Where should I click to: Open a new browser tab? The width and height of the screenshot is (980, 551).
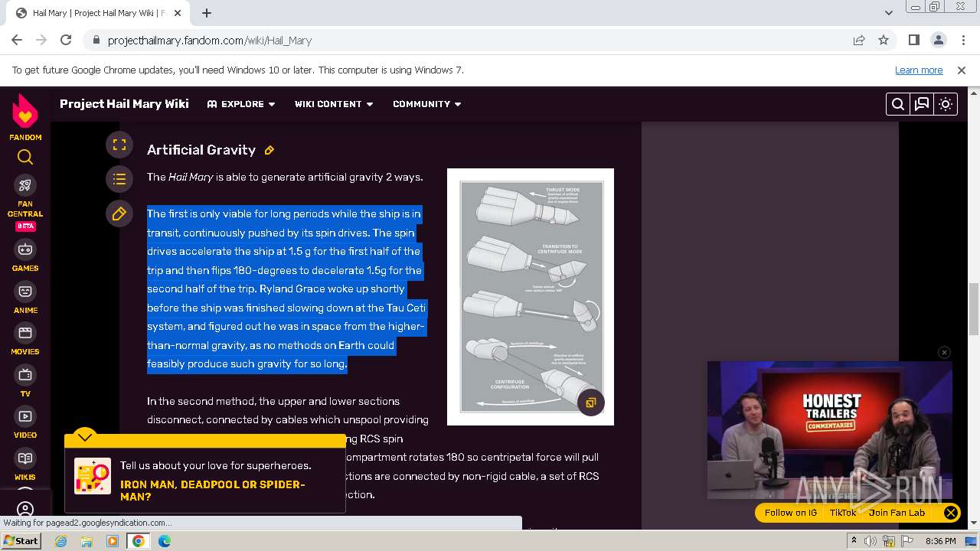207,13
